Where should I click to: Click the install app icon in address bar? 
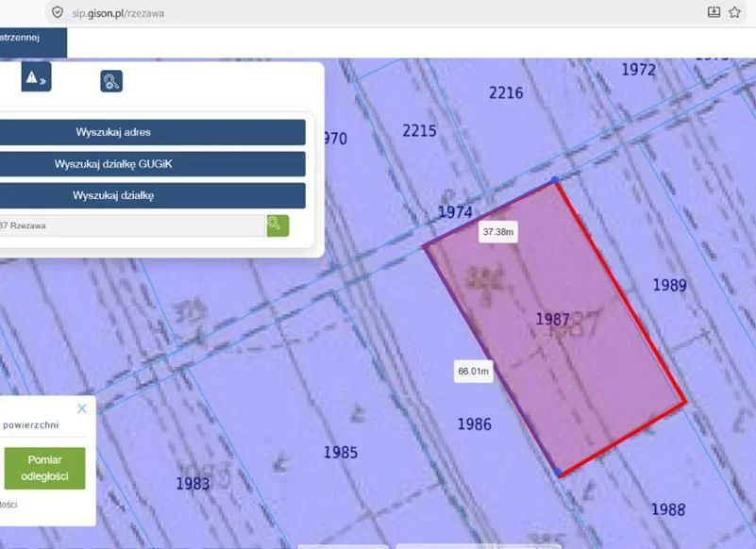(714, 12)
